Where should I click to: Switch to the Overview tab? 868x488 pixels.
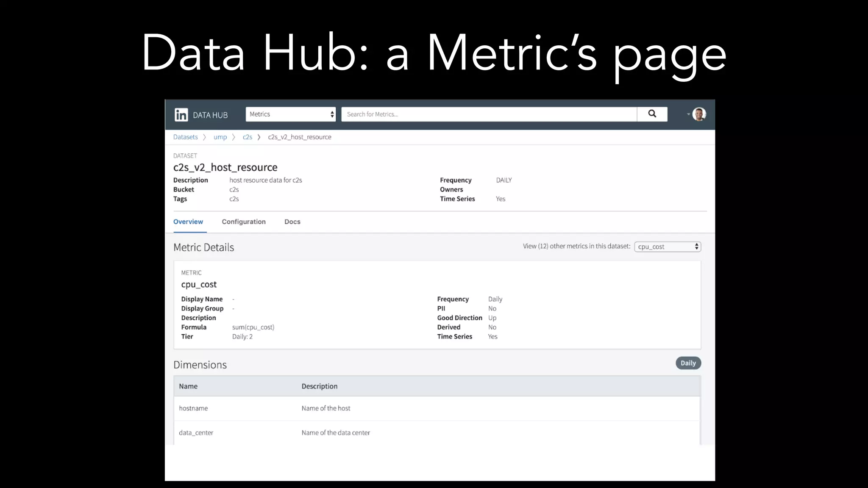click(188, 222)
